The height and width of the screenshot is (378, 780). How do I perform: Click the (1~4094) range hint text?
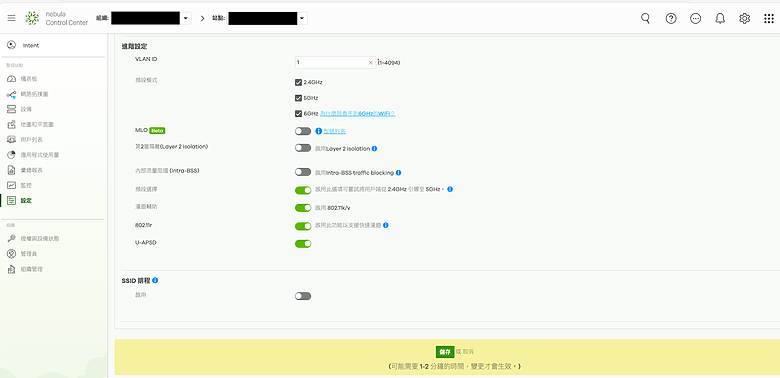[x=389, y=63]
